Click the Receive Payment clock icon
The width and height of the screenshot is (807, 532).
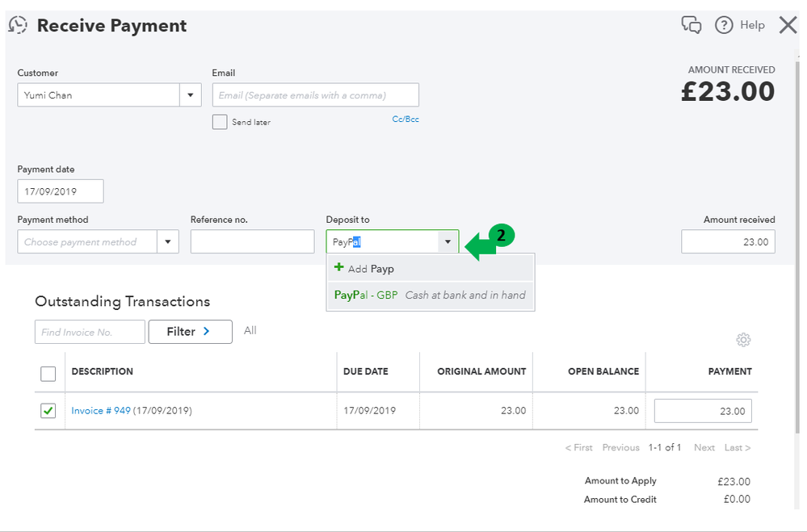pos(18,25)
